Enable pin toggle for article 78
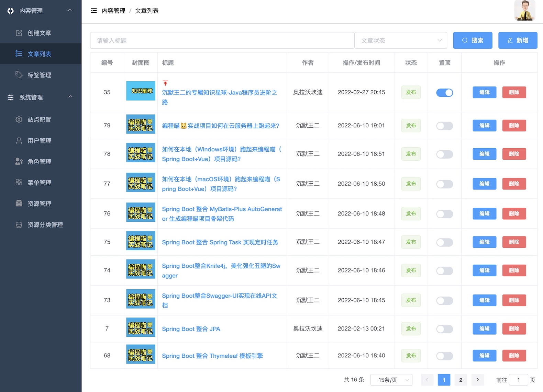 coord(445,154)
